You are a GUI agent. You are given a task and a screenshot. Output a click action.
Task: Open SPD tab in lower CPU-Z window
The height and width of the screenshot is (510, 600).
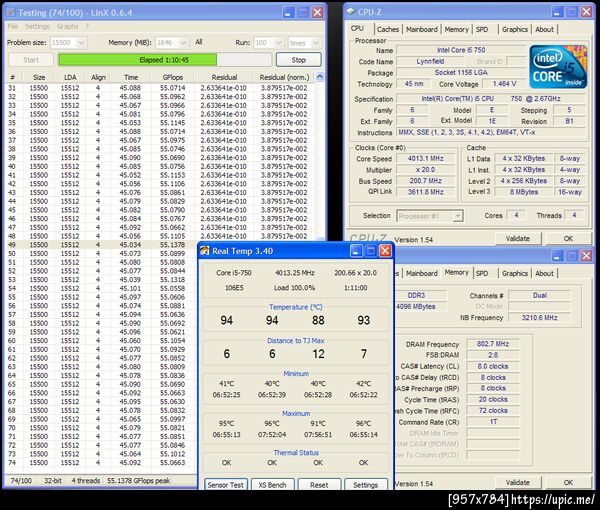pos(482,274)
